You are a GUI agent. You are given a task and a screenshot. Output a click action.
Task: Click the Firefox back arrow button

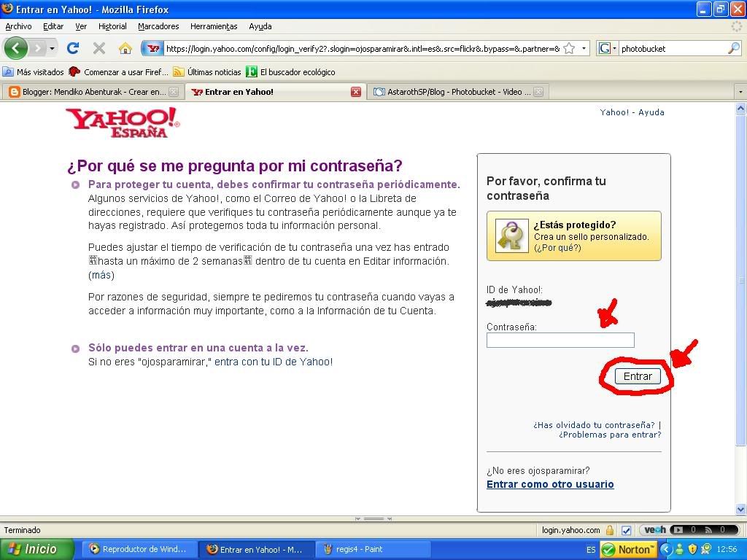(16, 48)
